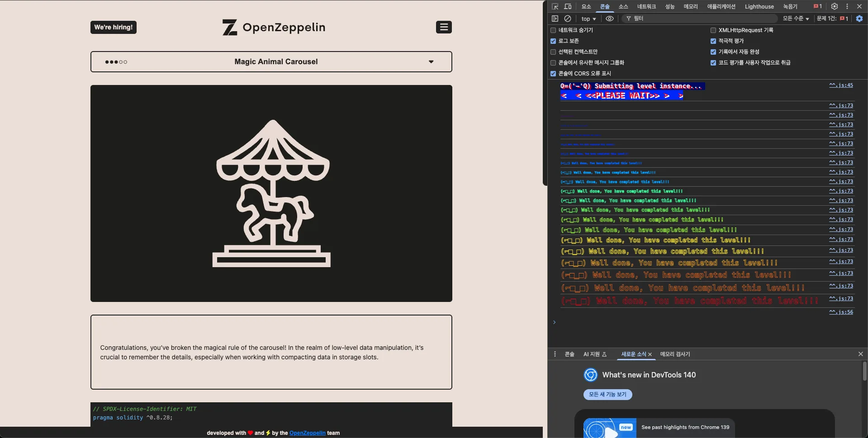Image resolution: width=868 pixels, height=438 pixels.
Task: Click the OpenZeppelin logo
Action: [274, 27]
